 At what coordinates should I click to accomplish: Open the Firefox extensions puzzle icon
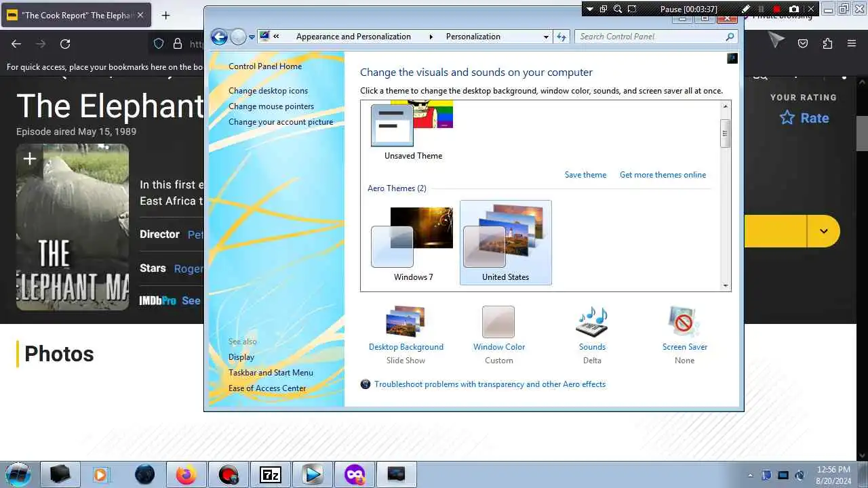pyautogui.click(x=827, y=43)
